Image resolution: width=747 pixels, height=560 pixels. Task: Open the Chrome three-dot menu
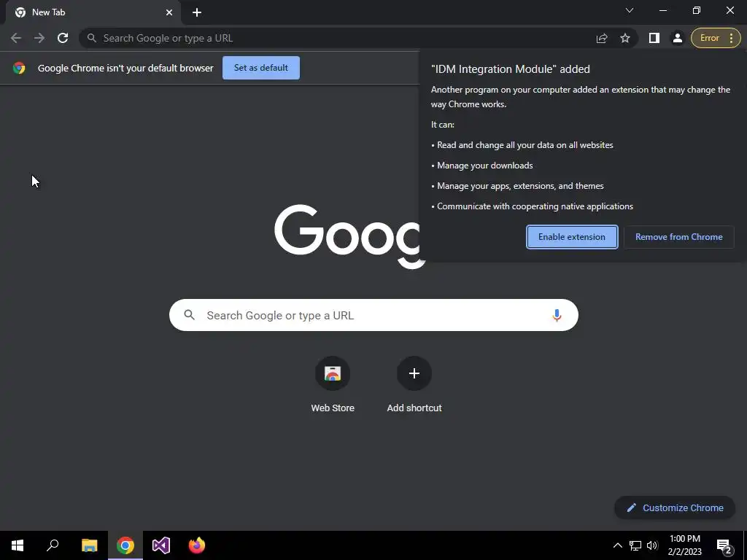(x=731, y=38)
